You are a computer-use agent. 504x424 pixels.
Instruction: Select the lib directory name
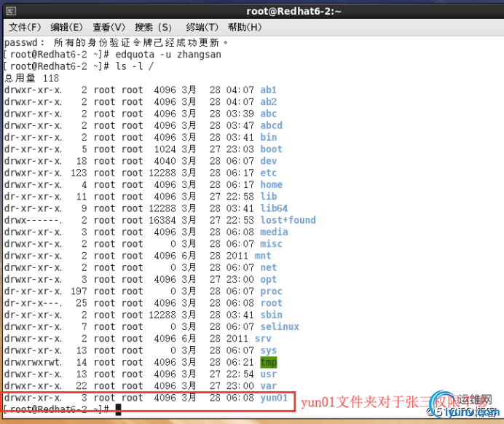coord(269,197)
